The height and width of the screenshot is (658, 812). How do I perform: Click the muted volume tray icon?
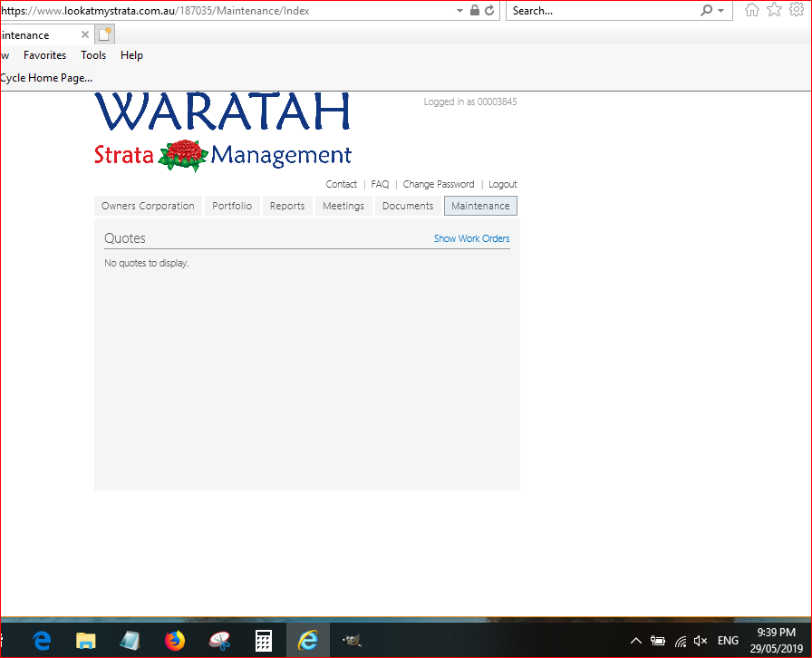coord(701,641)
